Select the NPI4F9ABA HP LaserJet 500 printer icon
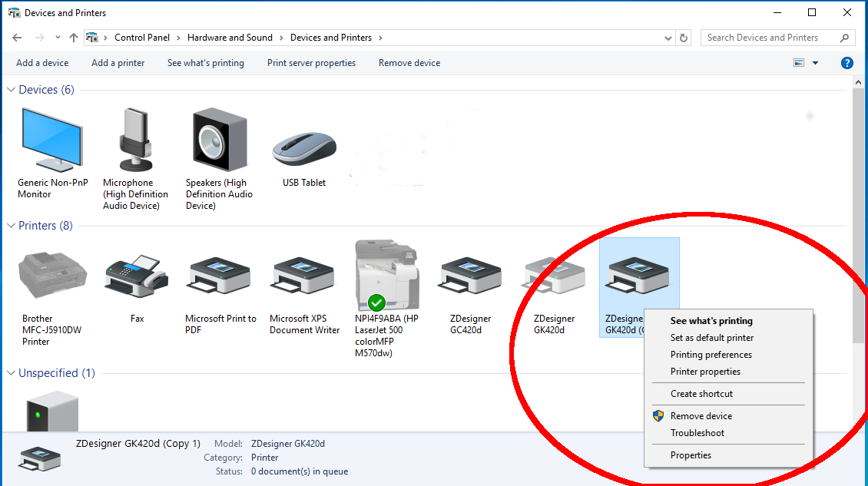Image resolution: width=868 pixels, height=486 pixels. (386, 275)
